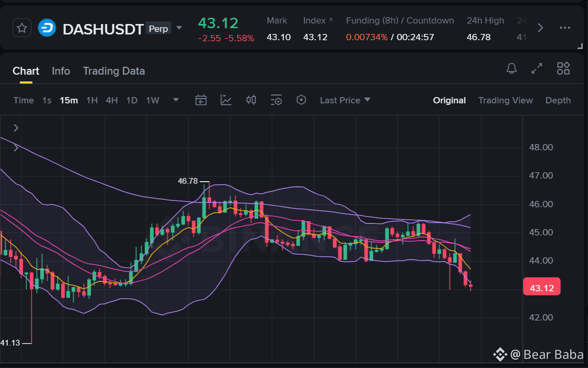Viewport: 588px width, 368px height.
Task: Open the chart display settings icon
Action: click(x=276, y=100)
